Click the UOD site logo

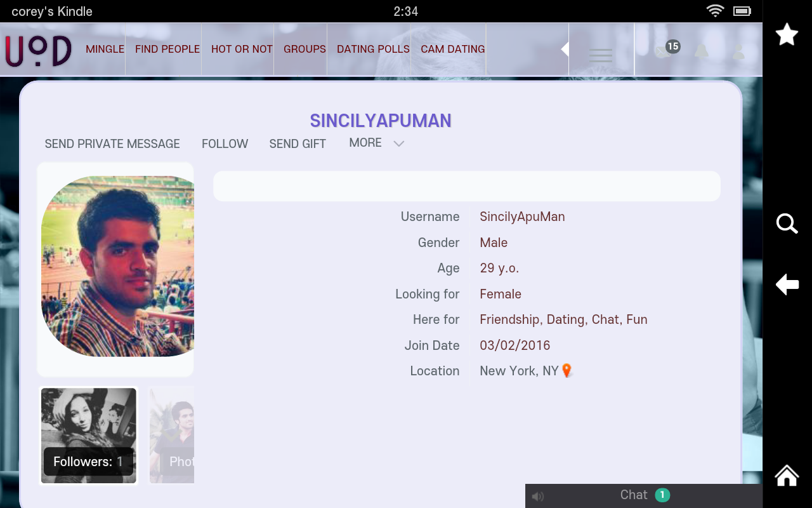(x=38, y=51)
